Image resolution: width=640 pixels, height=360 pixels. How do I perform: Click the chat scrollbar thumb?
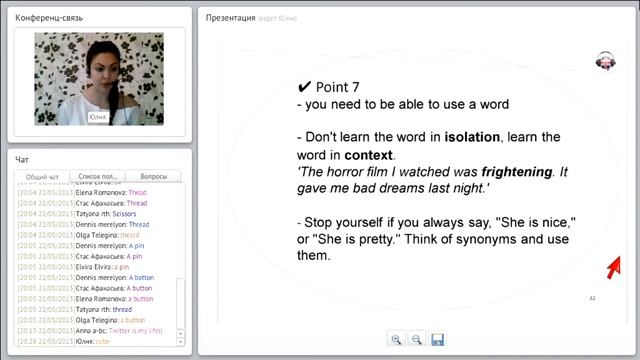pos(180,303)
